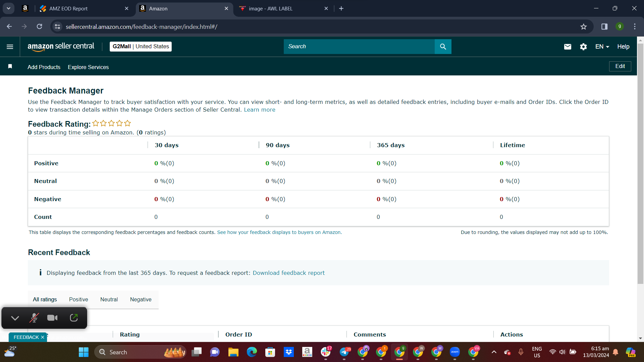Image resolution: width=644 pixels, height=362 pixels.
Task: Open Chrome three-dot menu
Action: click(635, 26)
